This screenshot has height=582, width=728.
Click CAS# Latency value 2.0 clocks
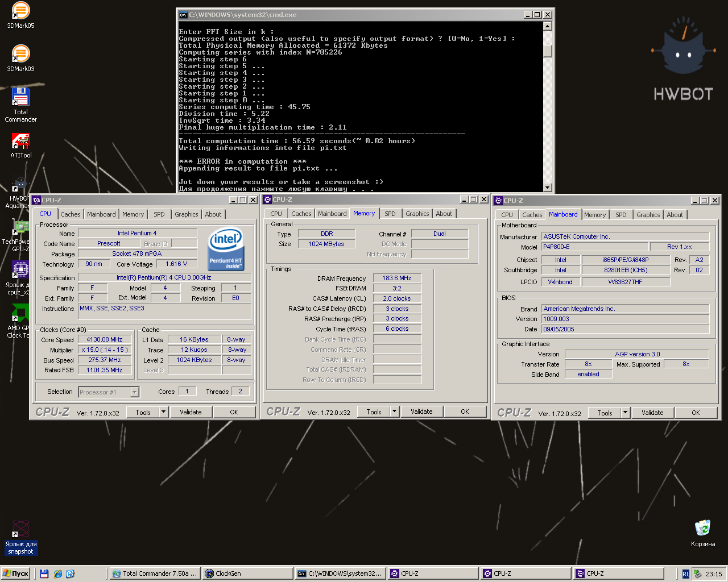[397, 298]
